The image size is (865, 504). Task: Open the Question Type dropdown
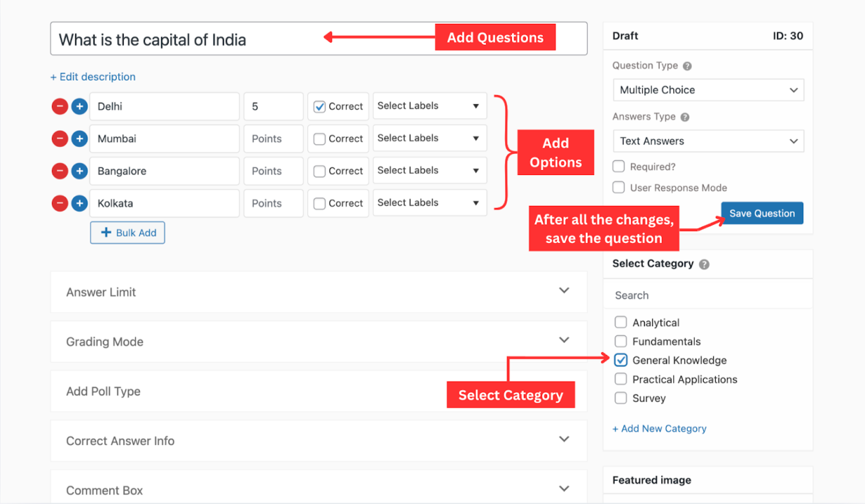[x=707, y=90]
